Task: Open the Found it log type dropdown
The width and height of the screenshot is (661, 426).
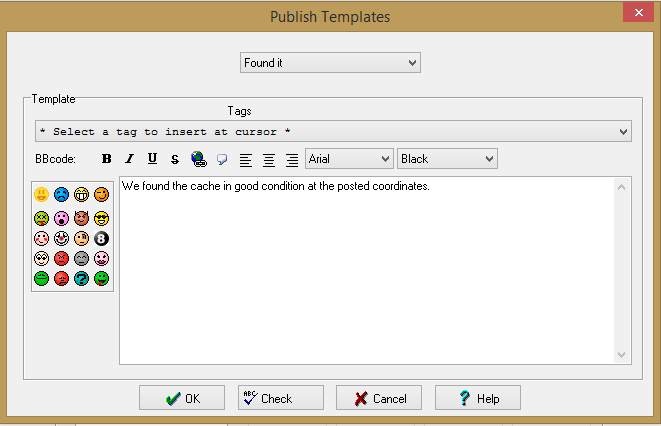Action: point(330,63)
